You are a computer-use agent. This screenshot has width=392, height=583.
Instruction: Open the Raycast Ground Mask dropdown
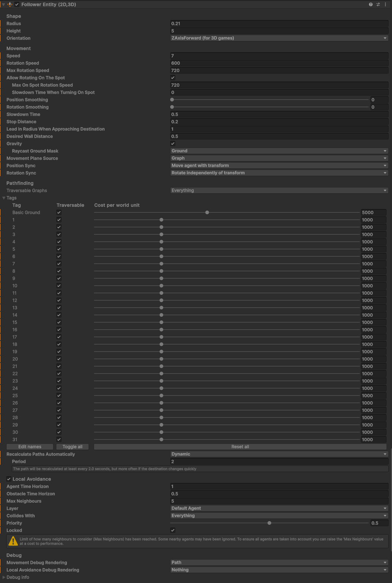pyautogui.click(x=279, y=151)
